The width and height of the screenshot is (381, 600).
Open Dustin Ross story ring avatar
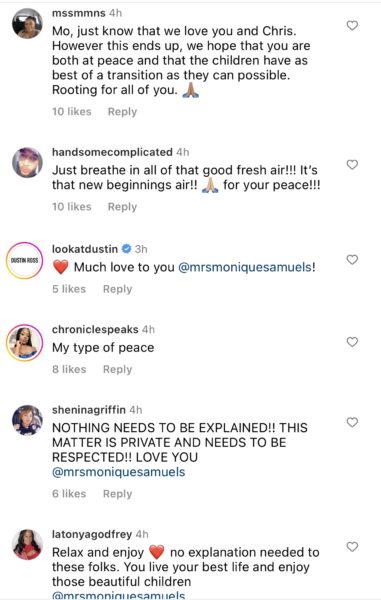pyautogui.click(x=24, y=261)
